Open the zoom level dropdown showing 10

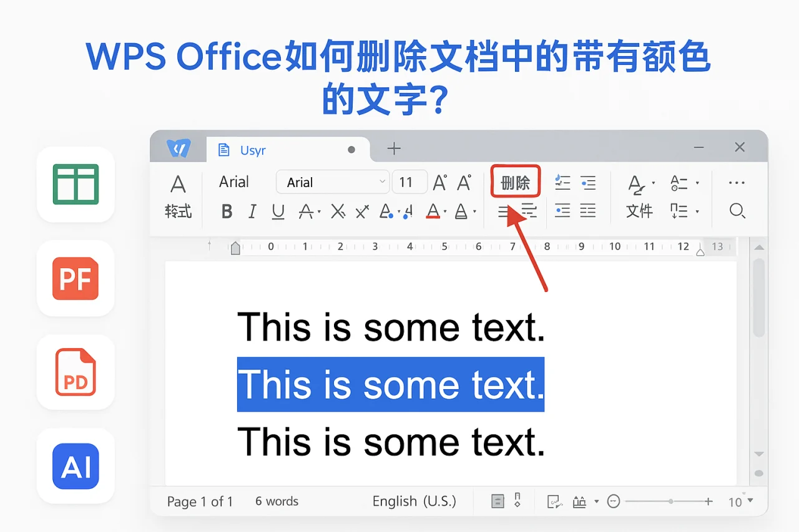741,501
